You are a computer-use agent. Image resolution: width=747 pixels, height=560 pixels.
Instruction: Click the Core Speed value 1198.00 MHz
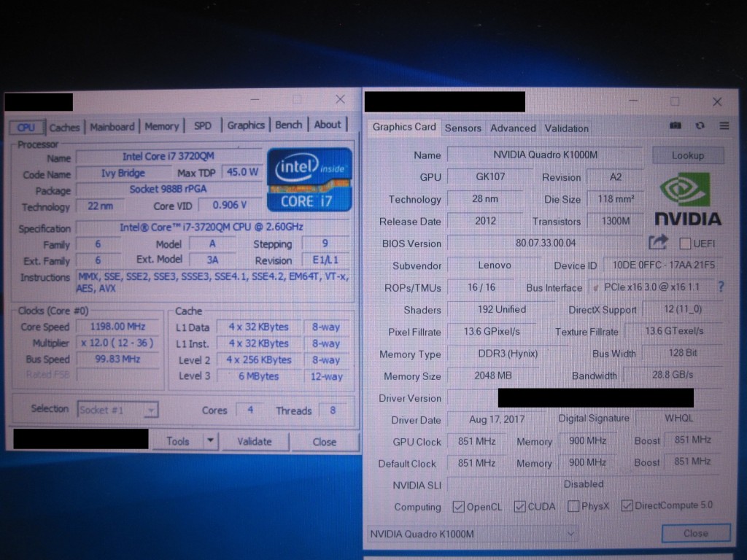(x=117, y=327)
